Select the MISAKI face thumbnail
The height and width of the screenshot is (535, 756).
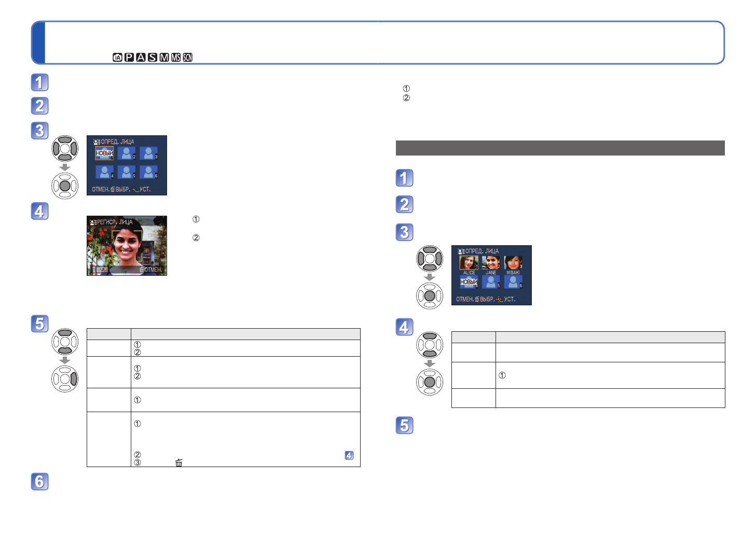pos(513,263)
